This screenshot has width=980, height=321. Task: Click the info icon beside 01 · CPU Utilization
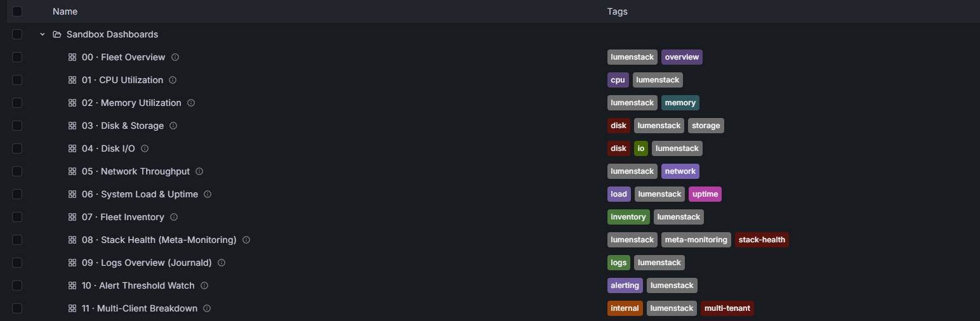(173, 80)
